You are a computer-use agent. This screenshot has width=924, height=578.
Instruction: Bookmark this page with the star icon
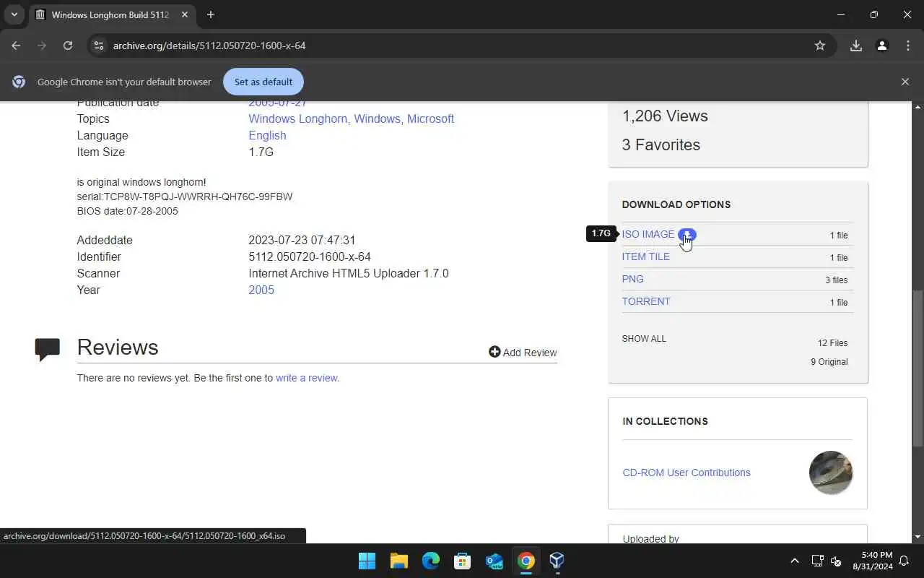pyautogui.click(x=820, y=46)
